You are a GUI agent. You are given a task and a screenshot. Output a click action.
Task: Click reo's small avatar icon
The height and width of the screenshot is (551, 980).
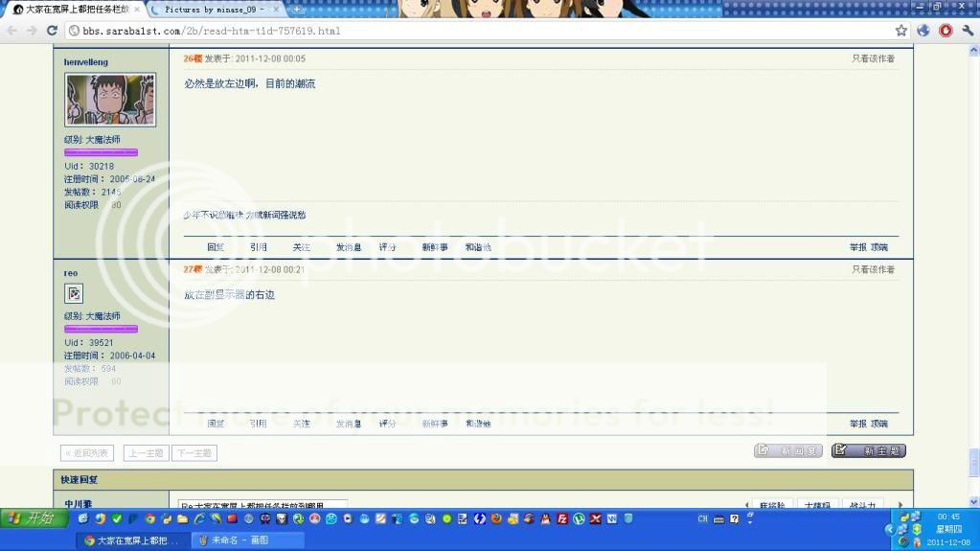(74, 293)
